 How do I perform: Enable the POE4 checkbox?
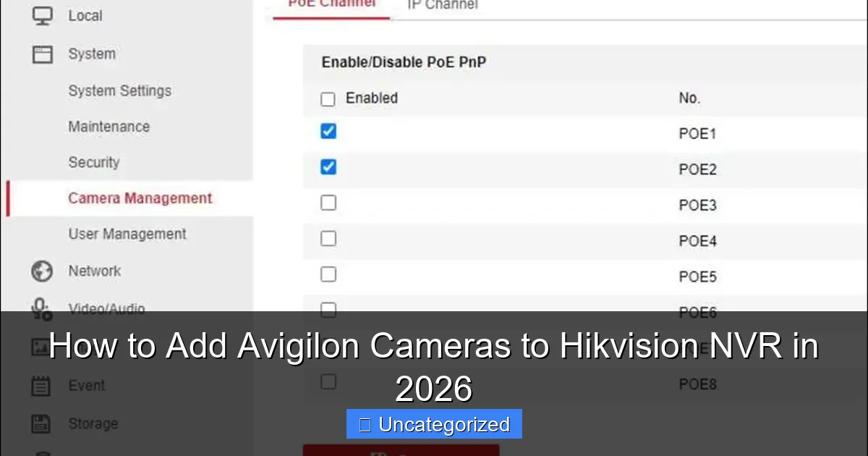coord(328,238)
